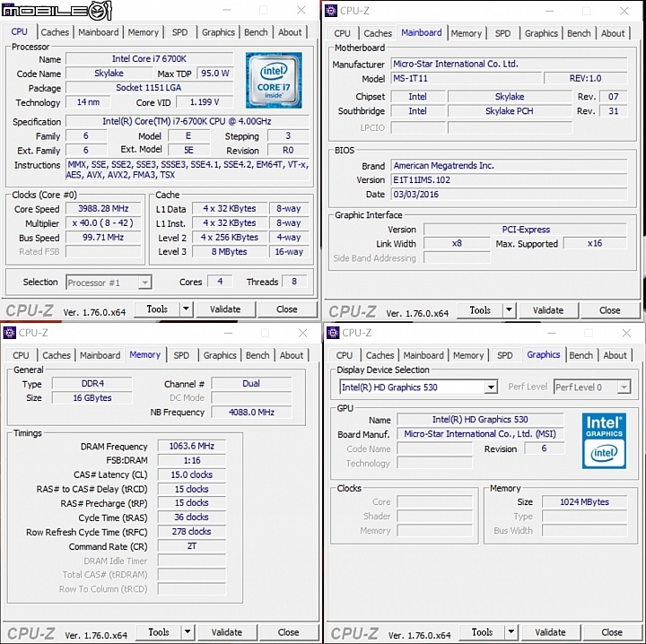Click Validate button in CPU window

tap(225, 309)
